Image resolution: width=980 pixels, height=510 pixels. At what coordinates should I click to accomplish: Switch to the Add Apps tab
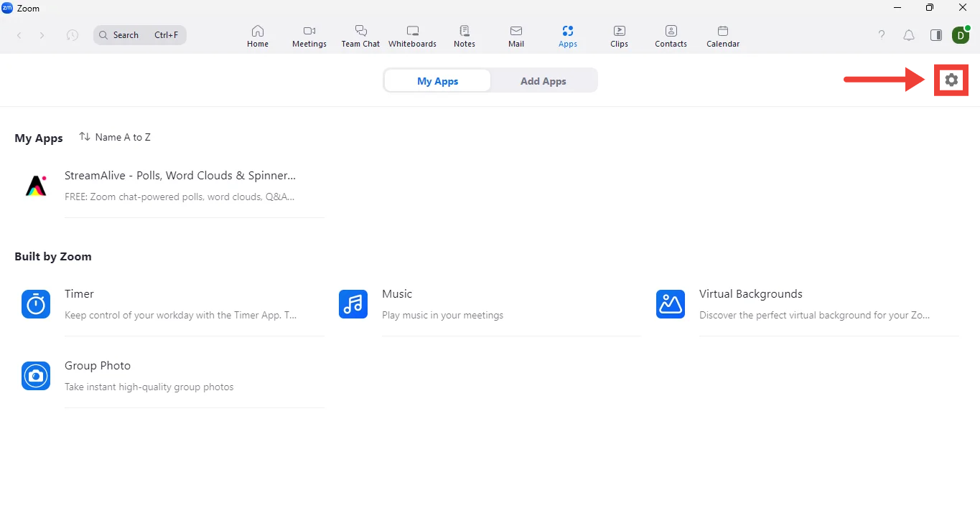[x=543, y=81]
